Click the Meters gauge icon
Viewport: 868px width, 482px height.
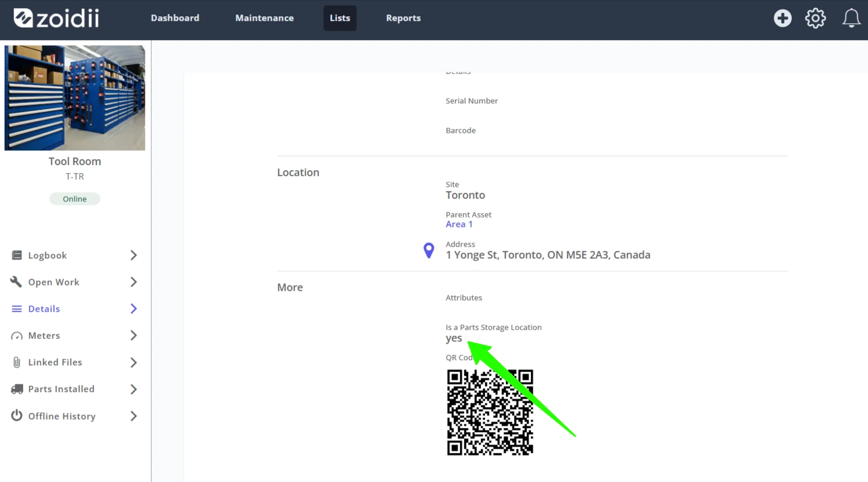click(x=17, y=336)
